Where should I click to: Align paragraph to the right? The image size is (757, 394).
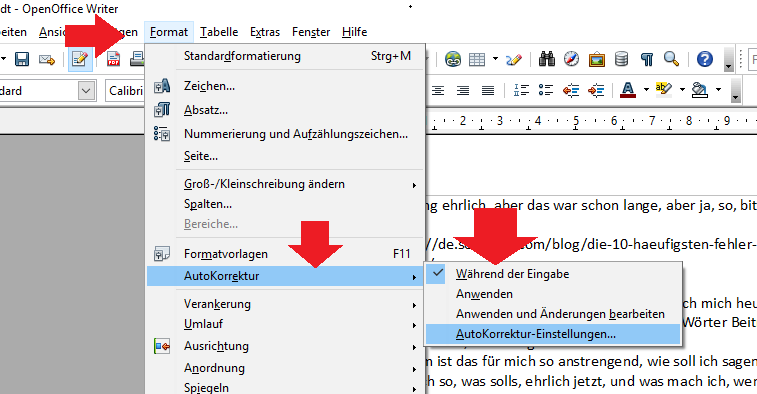(463, 90)
